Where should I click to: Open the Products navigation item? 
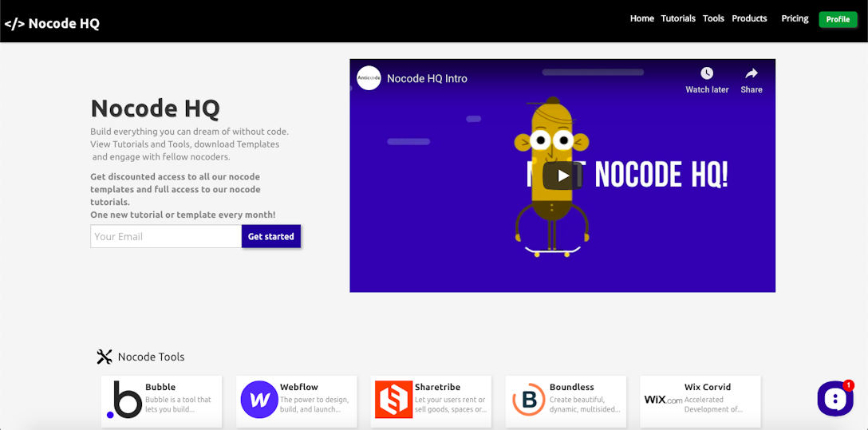[x=749, y=18]
